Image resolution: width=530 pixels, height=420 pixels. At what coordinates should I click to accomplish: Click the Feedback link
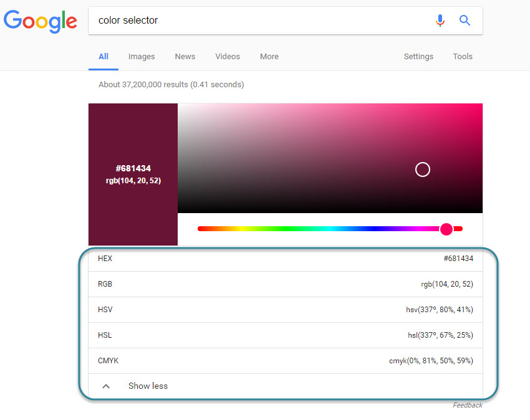468,405
